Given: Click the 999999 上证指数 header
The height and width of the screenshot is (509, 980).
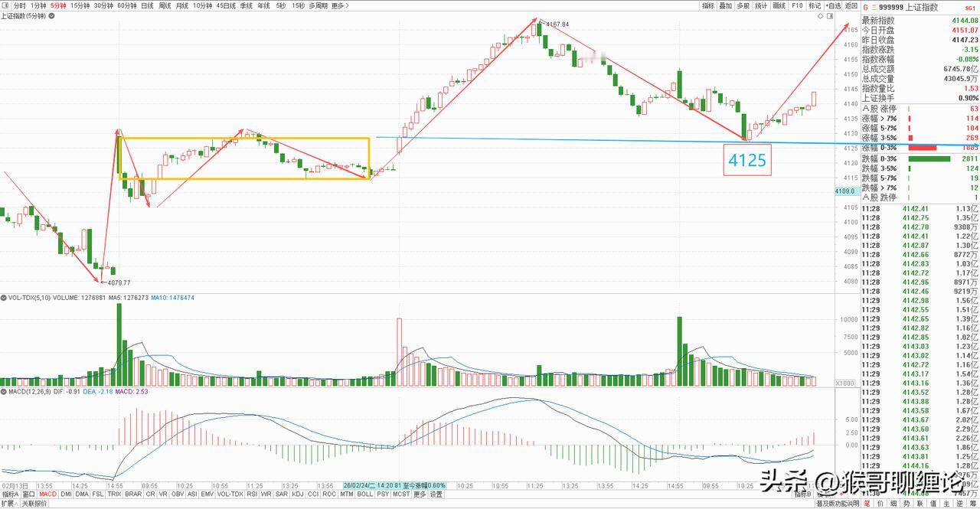Looking at the screenshot, I should [x=906, y=7].
